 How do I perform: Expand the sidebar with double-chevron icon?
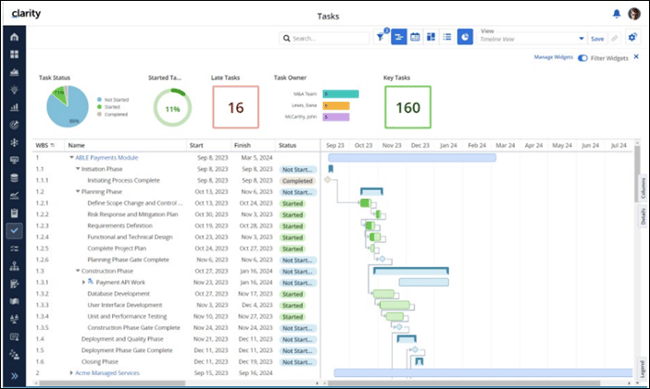point(14,376)
